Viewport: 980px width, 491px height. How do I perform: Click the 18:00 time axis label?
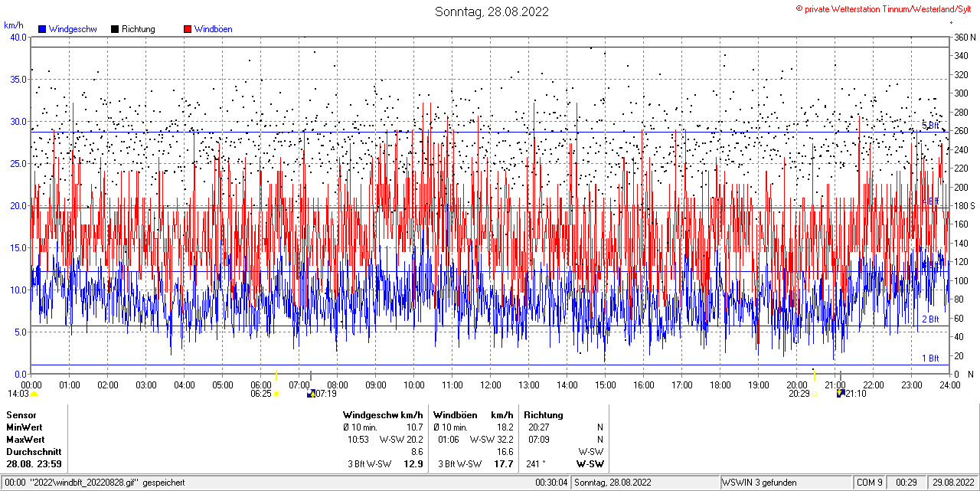click(x=720, y=385)
